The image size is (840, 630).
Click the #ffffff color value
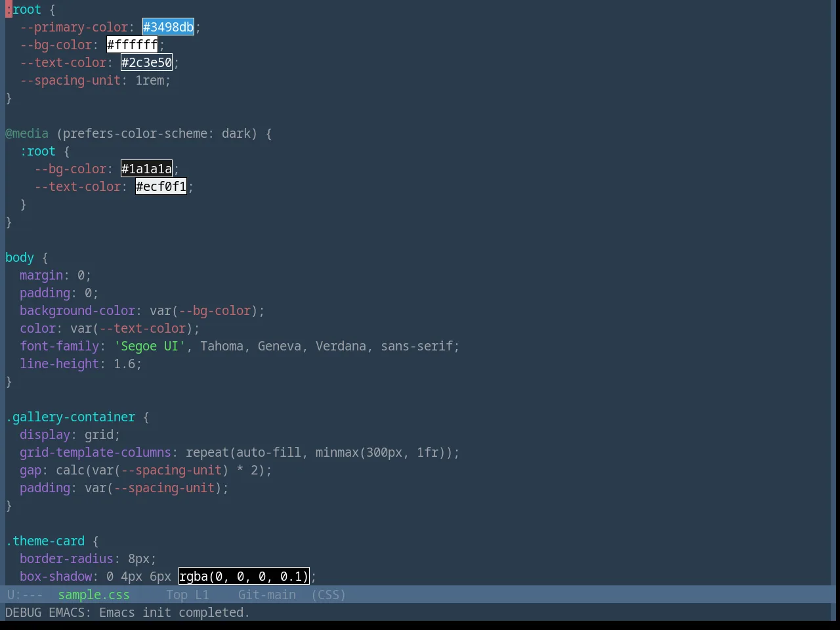(133, 45)
